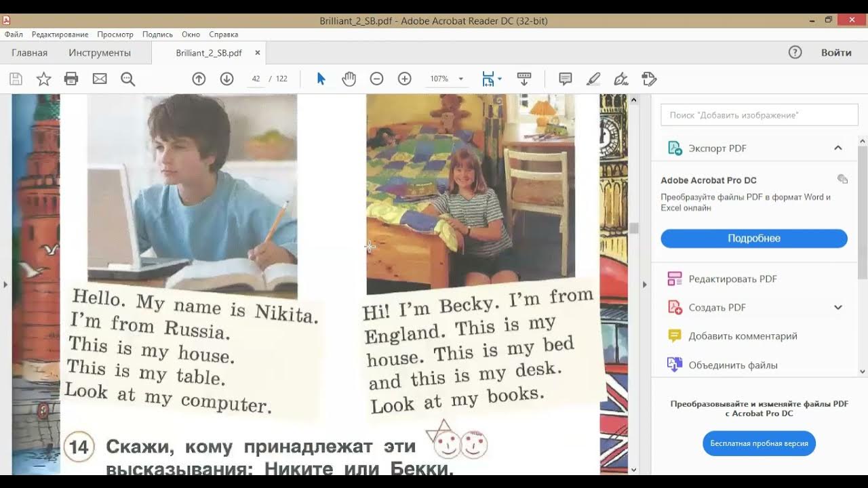Click the stamp tool icon

pos(649,79)
